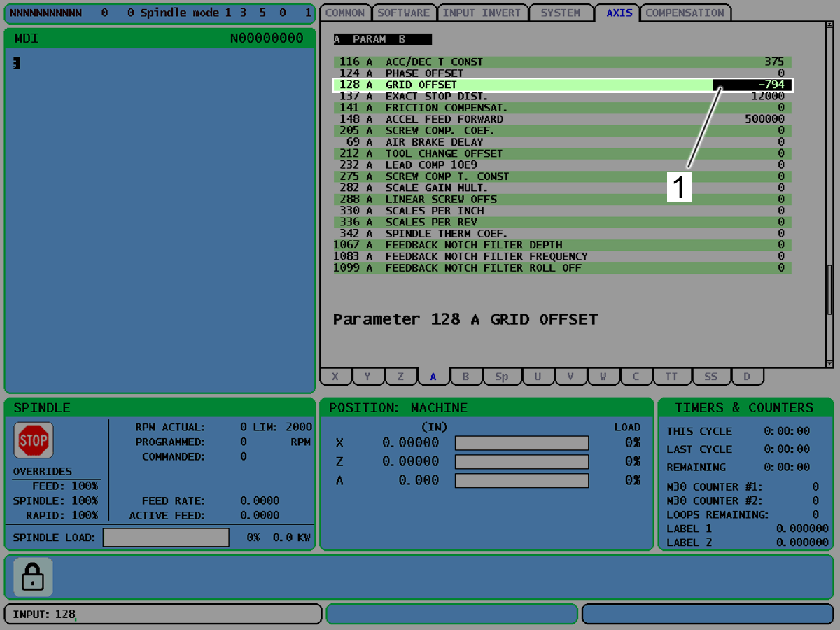Image resolution: width=840 pixels, height=630 pixels.
Task: Select parameter 288 LINEAR SCREW OFFS
Action: point(562,199)
